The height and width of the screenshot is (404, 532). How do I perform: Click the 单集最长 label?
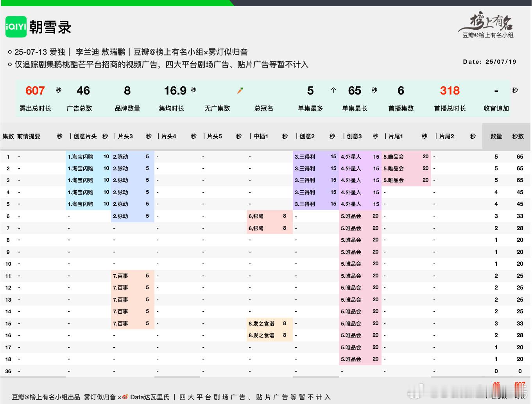point(355,108)
